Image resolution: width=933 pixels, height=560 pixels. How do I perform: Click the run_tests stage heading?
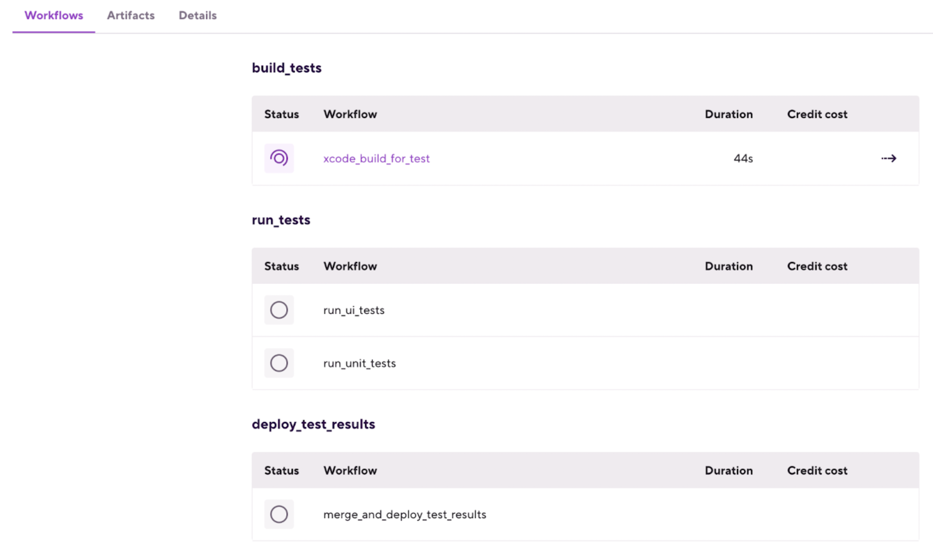coord(281,220)
